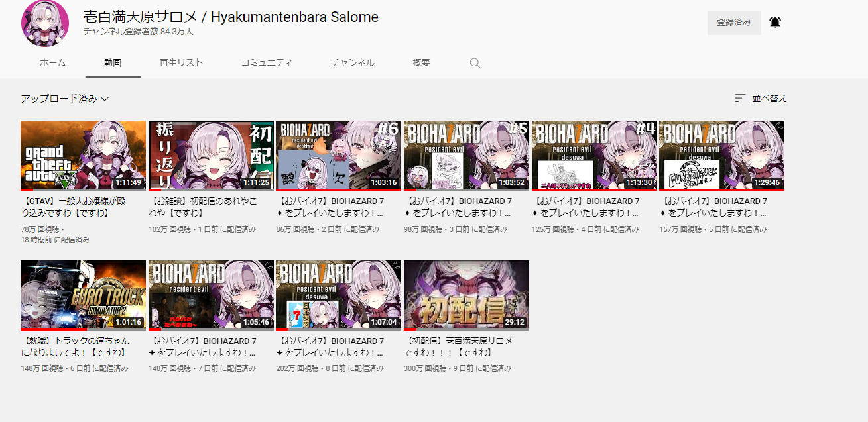Image resolution: width=868 pixels, height=422 pixels.
Task: Open the Euro Truck Simulator 2 thumbnail
Action: (x=83, y=295)
